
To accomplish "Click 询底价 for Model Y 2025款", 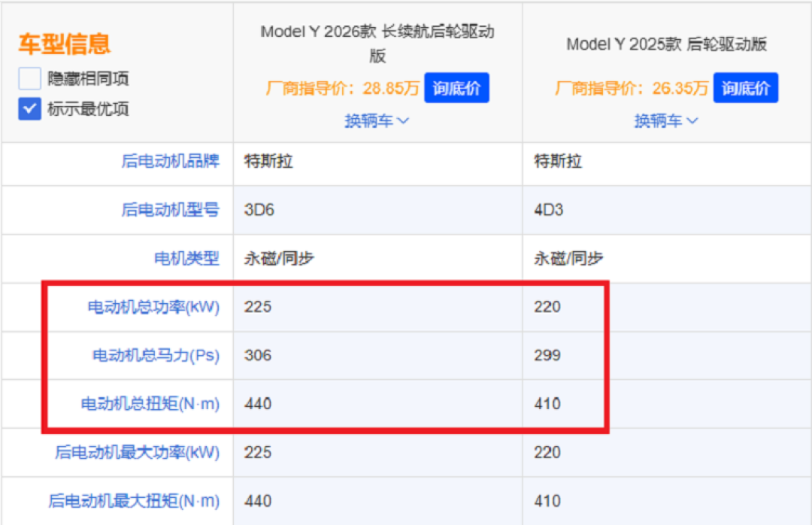I will point(745,87).
